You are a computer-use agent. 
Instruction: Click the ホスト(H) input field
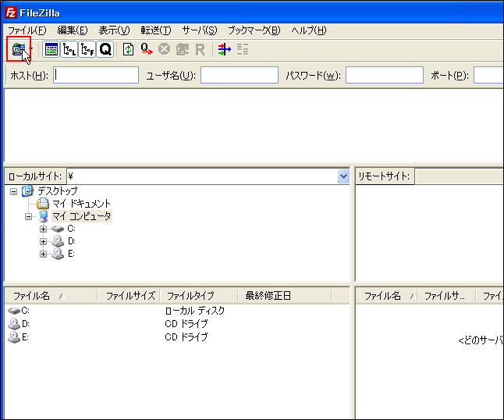(96, 75)
